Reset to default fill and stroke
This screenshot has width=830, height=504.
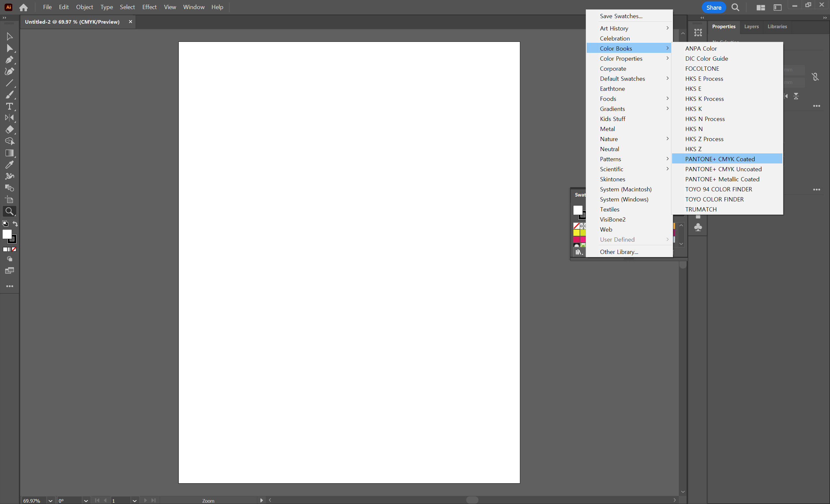(x=5, y=224)
